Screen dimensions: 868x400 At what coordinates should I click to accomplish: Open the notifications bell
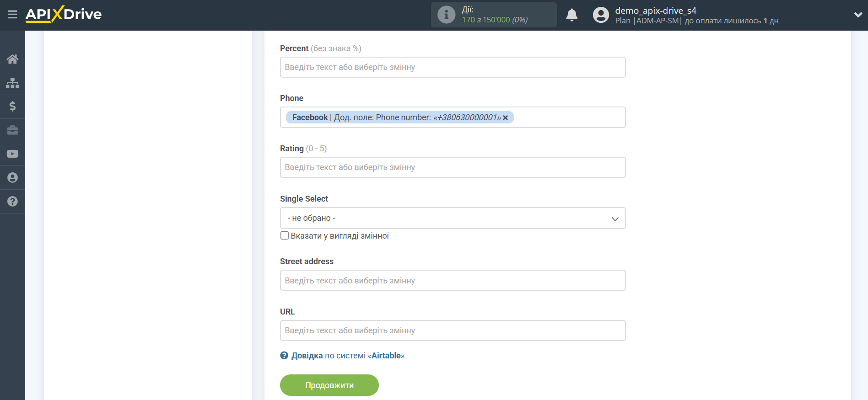click(x=571, y=15)
